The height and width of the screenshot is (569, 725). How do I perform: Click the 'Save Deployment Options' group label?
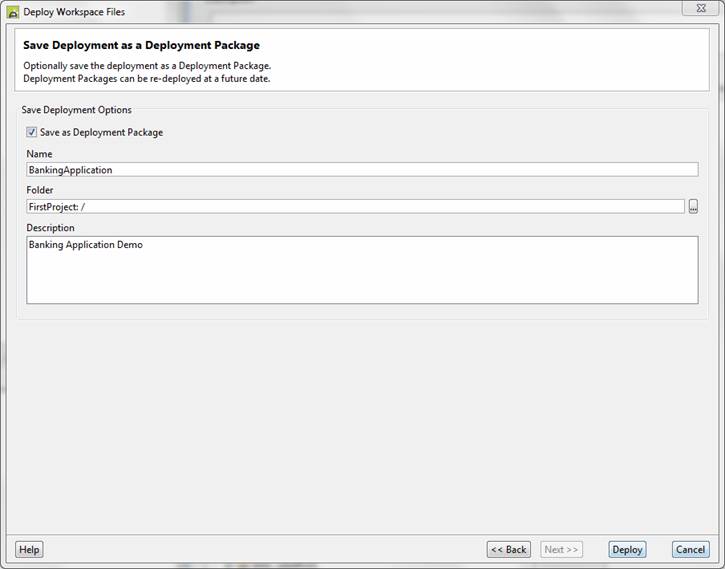pos(76,110)
